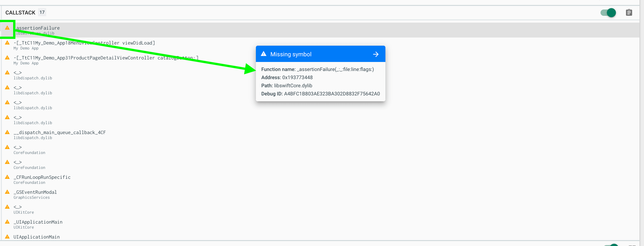Open Missing symbol details with arrow
This screenshot has height=246, width=644.
click(x=375, y=54)
